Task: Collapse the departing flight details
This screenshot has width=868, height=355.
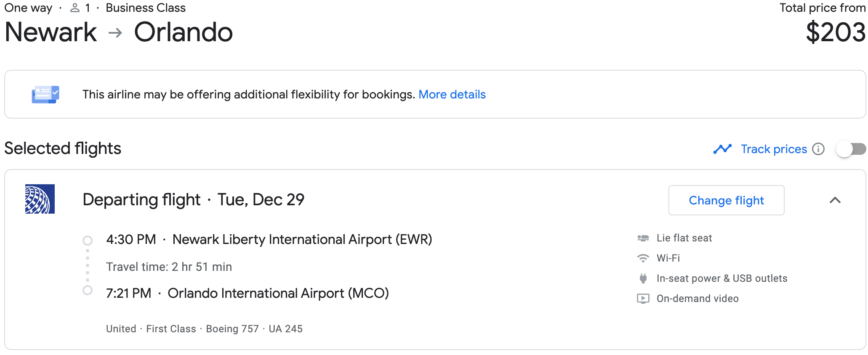Action: (x=835, y=200)
